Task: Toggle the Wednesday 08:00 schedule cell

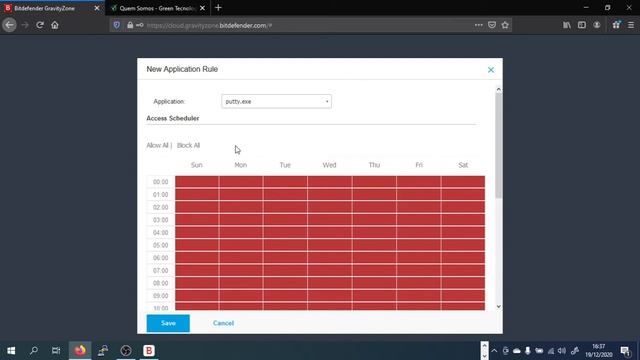Action: coord(329,283)
